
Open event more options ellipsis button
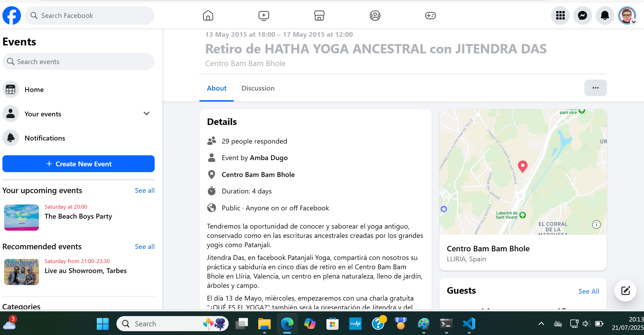(x=595, y=88)
